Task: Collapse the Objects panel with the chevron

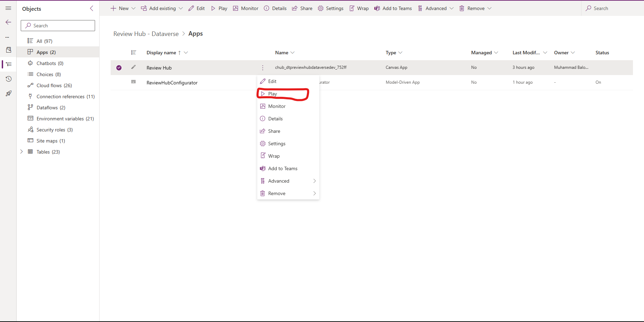Action: click(x=91, y=8)
